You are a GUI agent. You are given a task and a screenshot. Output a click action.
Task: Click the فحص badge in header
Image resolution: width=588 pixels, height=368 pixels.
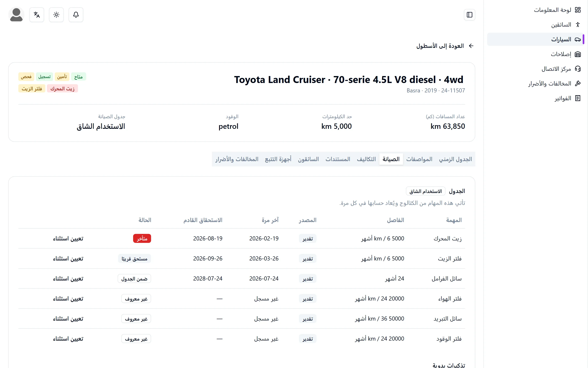click(x=26, y=77)
